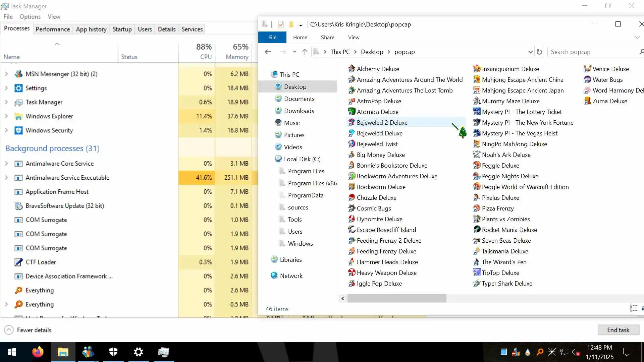The height and width of the screenshot is (362, 644).
Task: Click the Refresh button beside address bar
Action: [x=539, y=52]
